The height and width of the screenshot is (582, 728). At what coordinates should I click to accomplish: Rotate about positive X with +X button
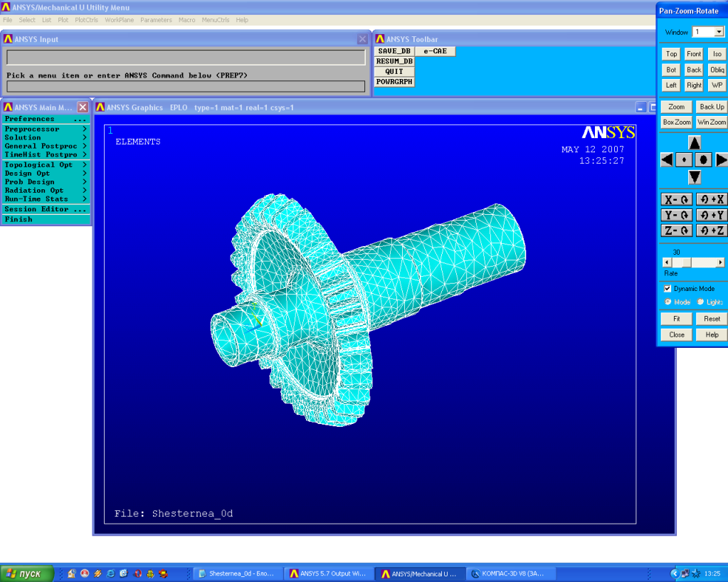pos(712,199)
